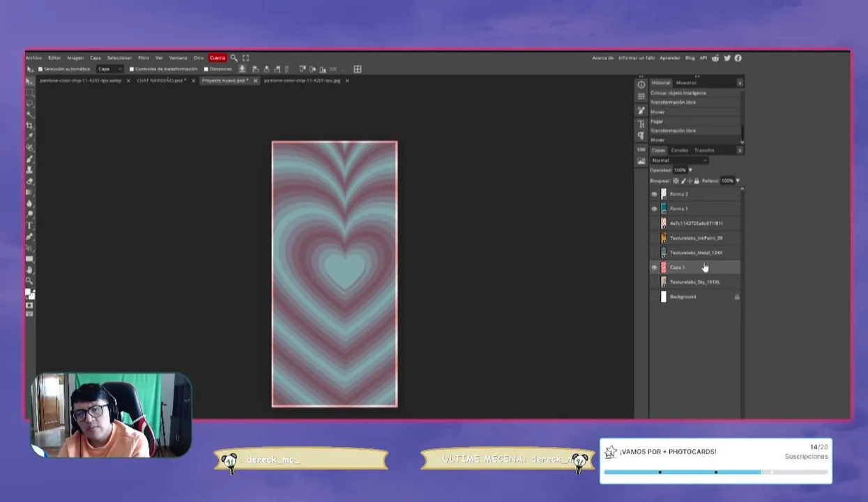
Task: Select the Zoom magnifier tool in toolbar
Action: [x=29, y=280]
